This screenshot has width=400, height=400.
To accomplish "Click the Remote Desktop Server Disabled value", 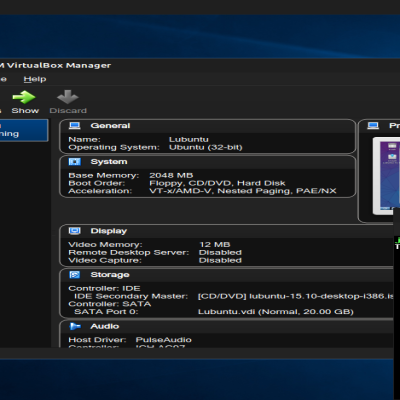I will (x=220, y=252).
